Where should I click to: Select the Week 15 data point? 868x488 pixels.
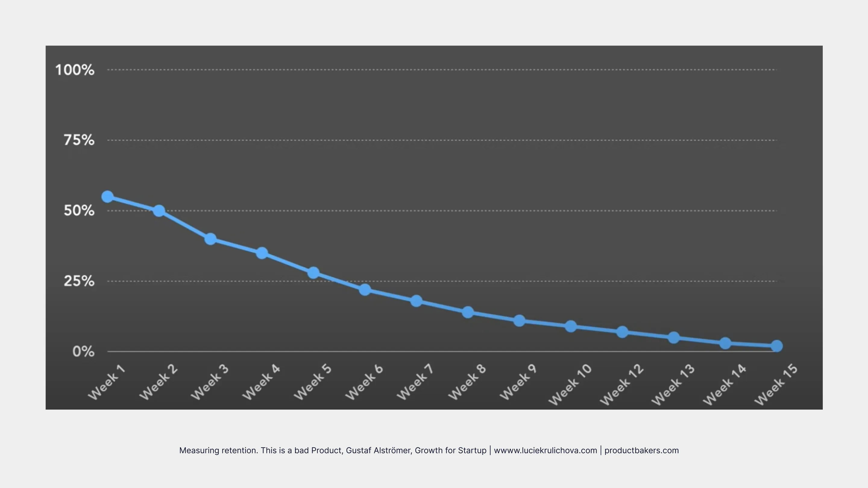pyautogui.click(x=777, y=346)
